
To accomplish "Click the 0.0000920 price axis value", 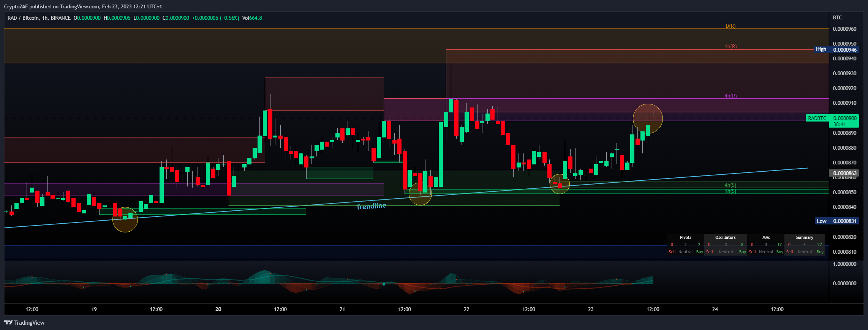I will point(844,88).
